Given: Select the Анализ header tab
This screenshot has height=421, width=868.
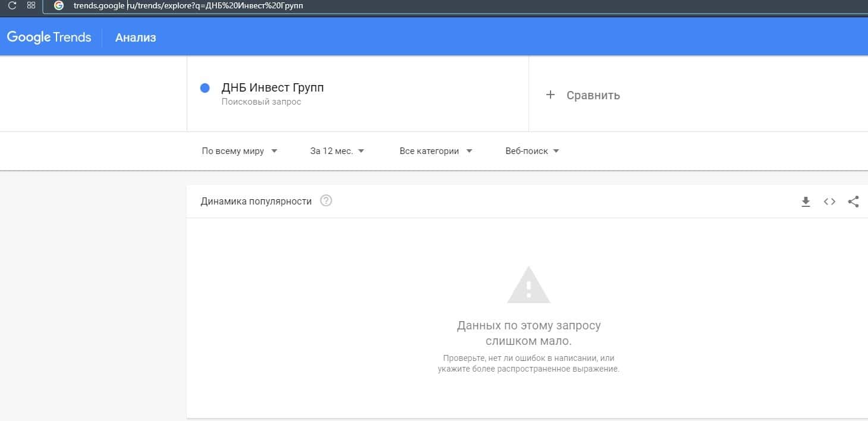Looking at the screenshot, I should point(136,37).
